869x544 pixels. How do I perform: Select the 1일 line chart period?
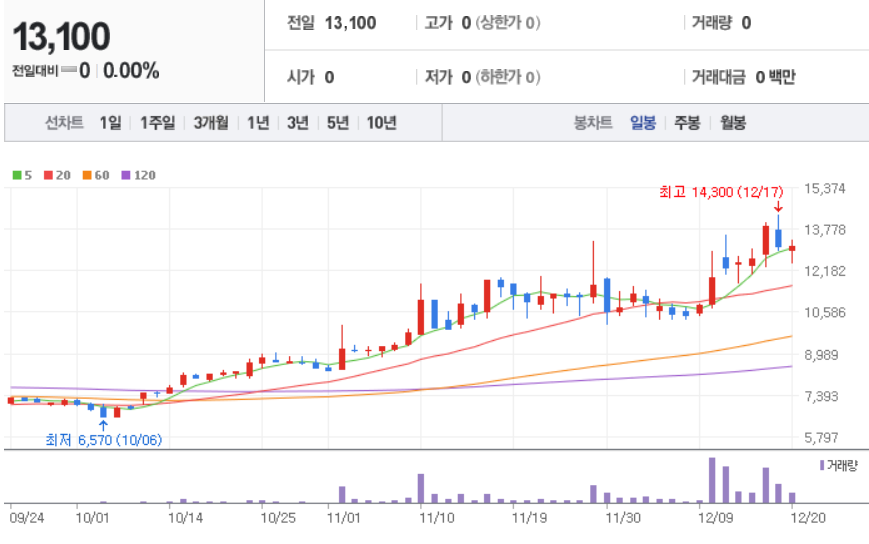pyautogui.click(x=110, y=122)
